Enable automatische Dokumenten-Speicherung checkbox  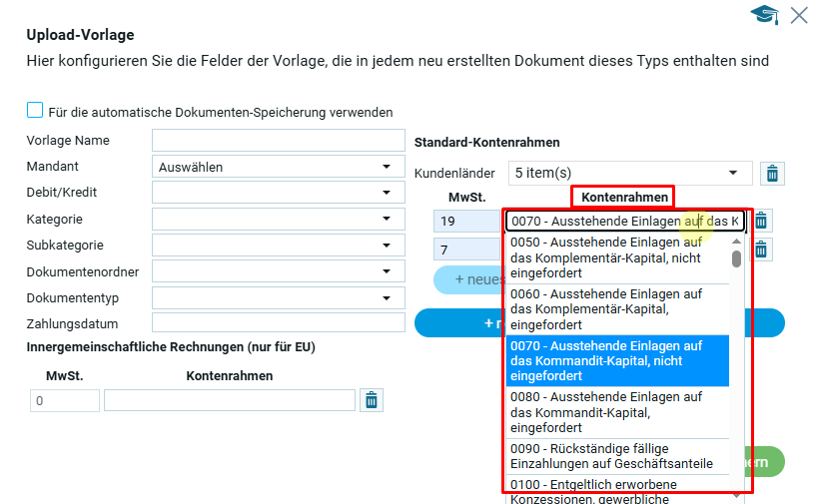point(35,112)
